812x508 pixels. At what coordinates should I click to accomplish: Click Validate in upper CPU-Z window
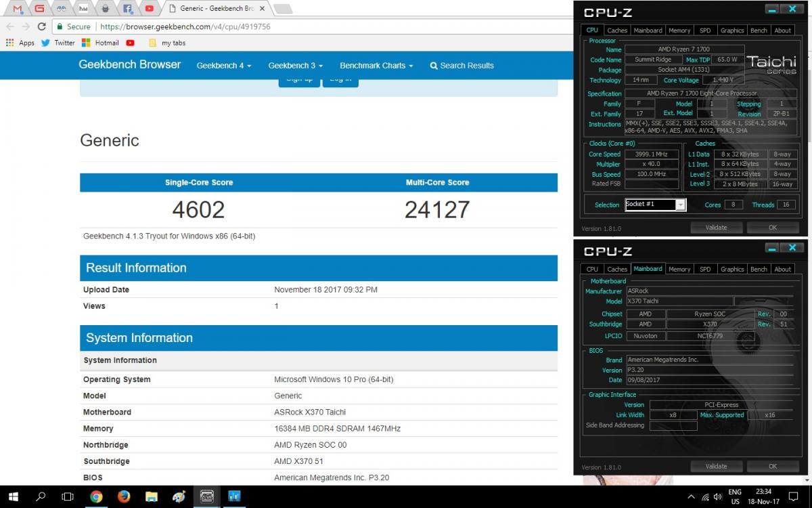[716, 228]
